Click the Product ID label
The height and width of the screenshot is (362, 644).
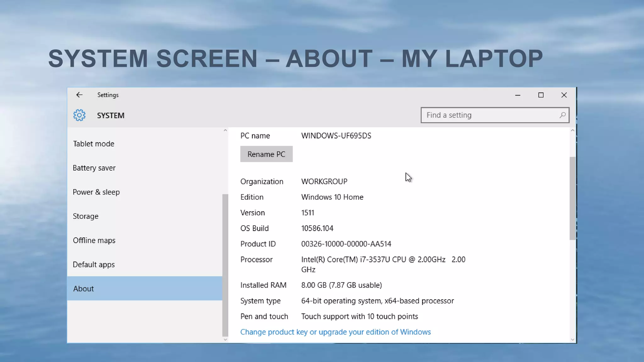pyautogui.click(x=258, y=244)
